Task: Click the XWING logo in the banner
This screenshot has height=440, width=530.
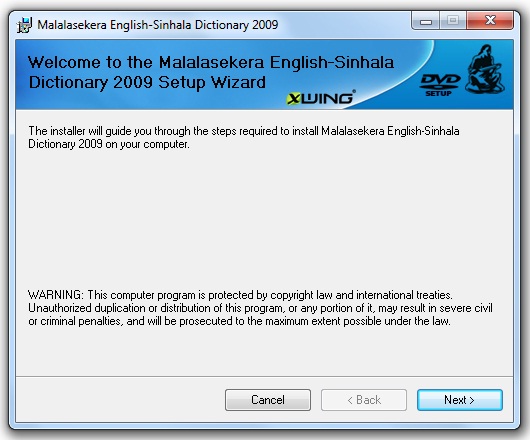Action: click(320, 98)
